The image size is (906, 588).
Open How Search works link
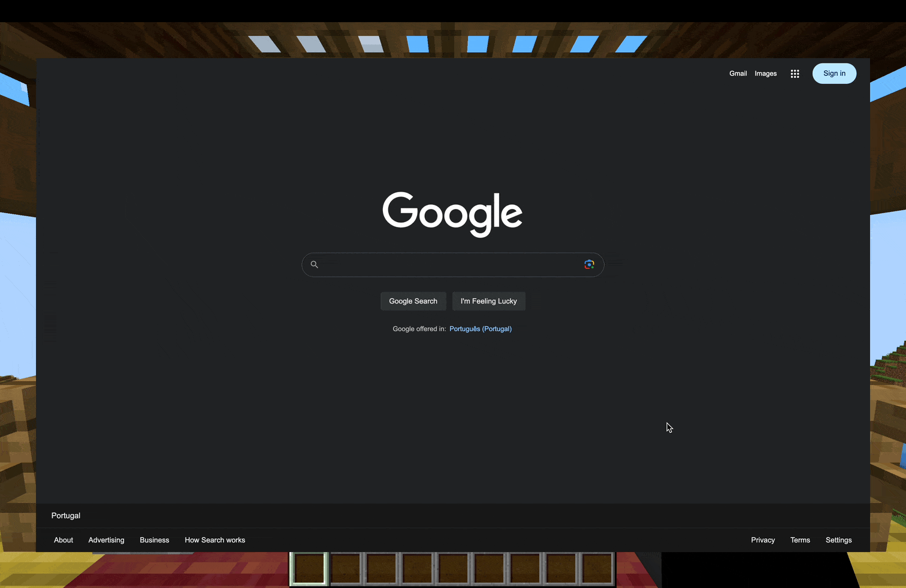click(x=215, y=540)
